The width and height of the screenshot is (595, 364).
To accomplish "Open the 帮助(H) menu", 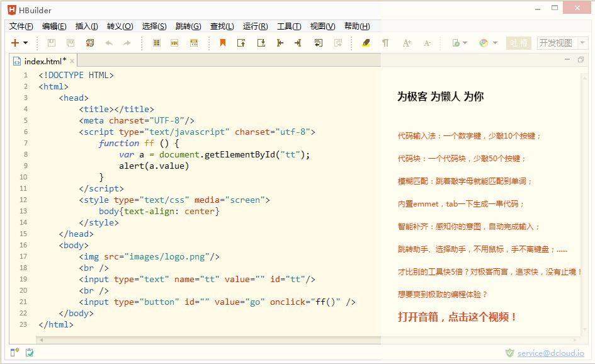I will click(x=357, y=26).
